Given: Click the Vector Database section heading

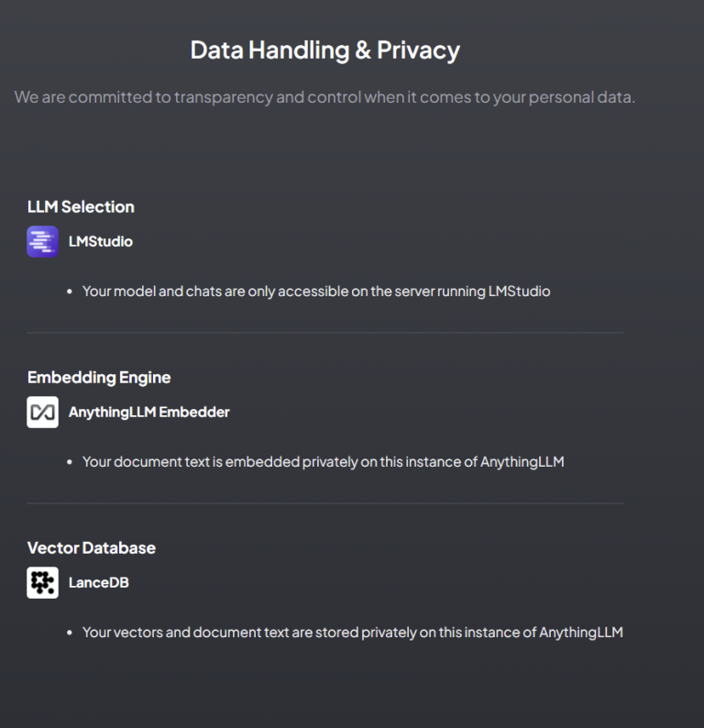Looking at the screenshot, I should tap(92, 548).
